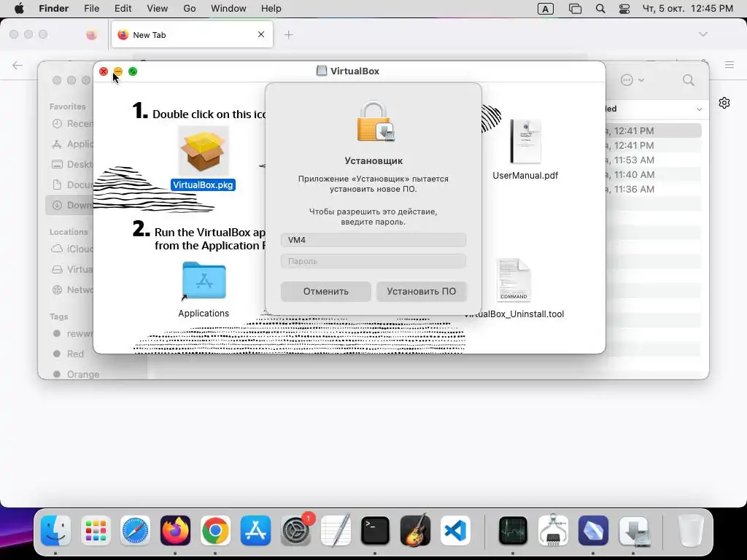747x560 pixels.
Task: Select the New Tab Firefox tab
Action: coord(192,35)
